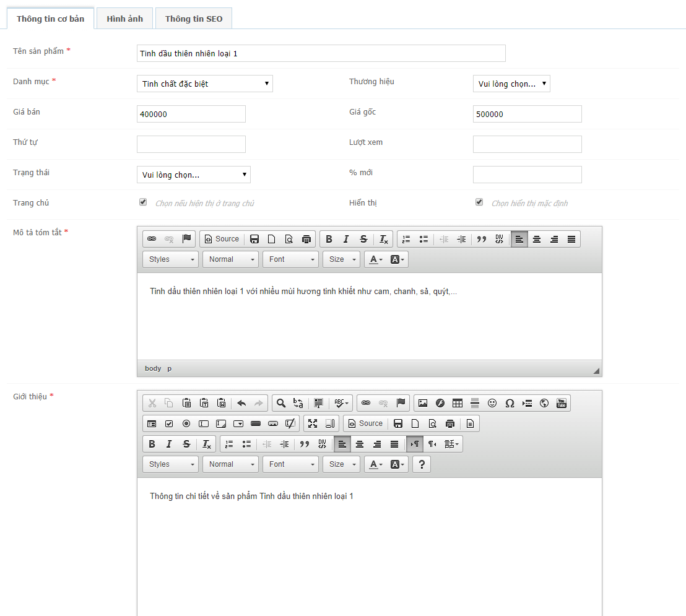Open spell check dropdown in Giới thiệu editor

(341, 403)
